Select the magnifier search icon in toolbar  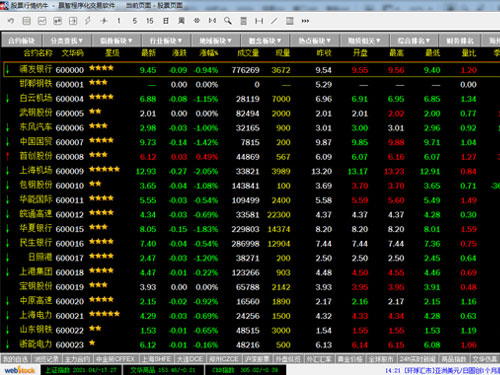228,21
